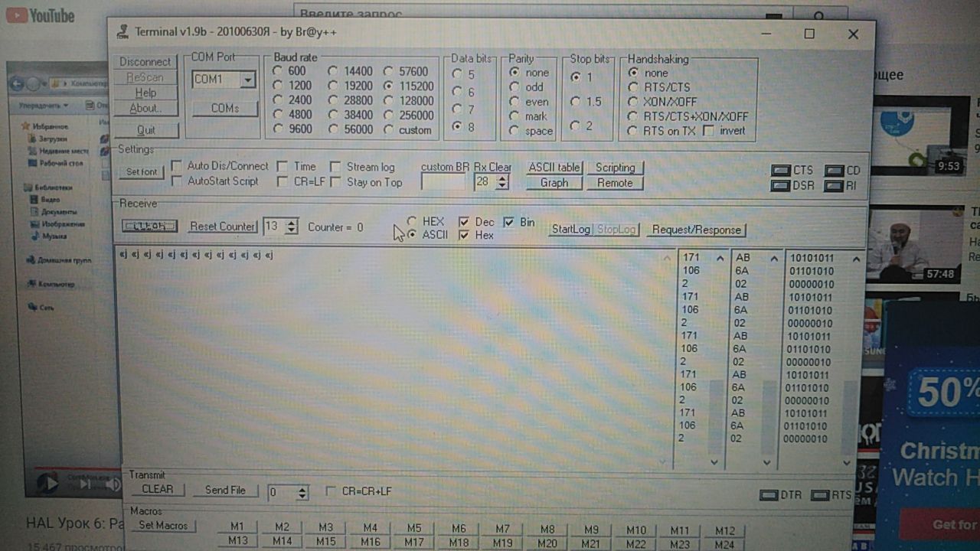Click the YouTube search magnifier icon
Viewport: 980px width, 551px height.
pyautogui.click(x=819, y=15)
